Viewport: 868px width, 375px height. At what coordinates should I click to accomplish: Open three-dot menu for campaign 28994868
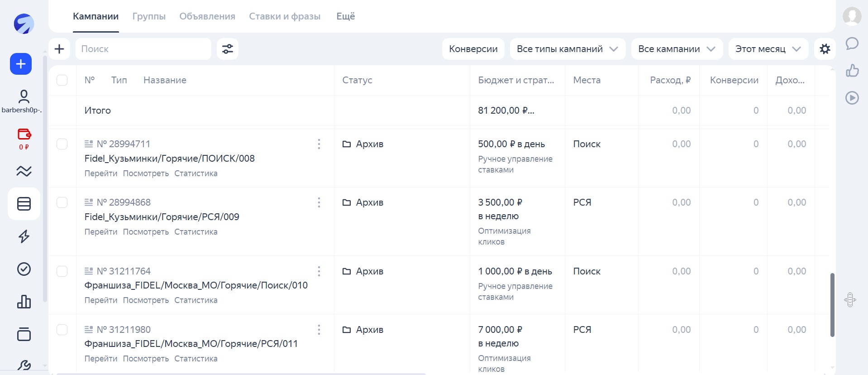pos(319,202)
